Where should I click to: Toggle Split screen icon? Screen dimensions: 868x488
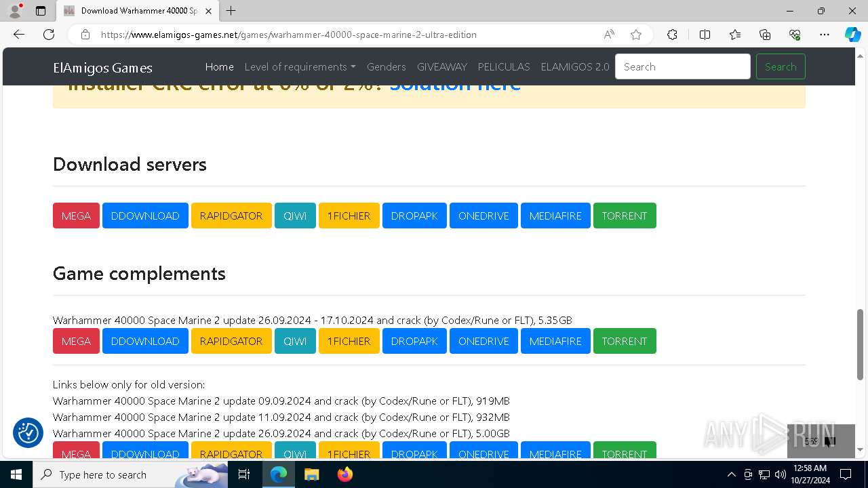click(705, 35)
